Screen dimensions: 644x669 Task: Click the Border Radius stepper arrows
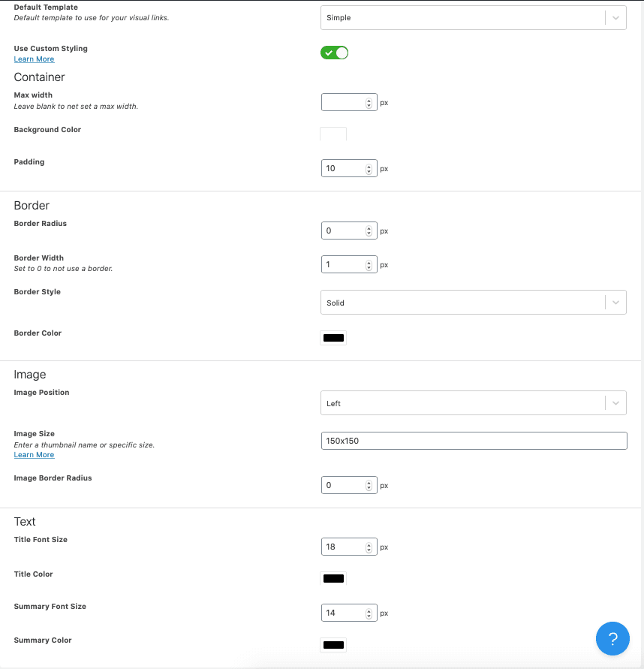point(369,231)
